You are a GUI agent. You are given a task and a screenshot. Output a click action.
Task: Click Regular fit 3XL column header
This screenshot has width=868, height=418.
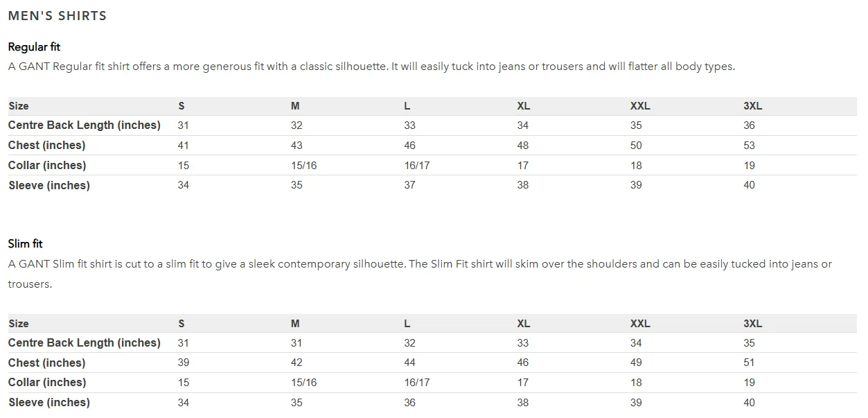point(753,106)
